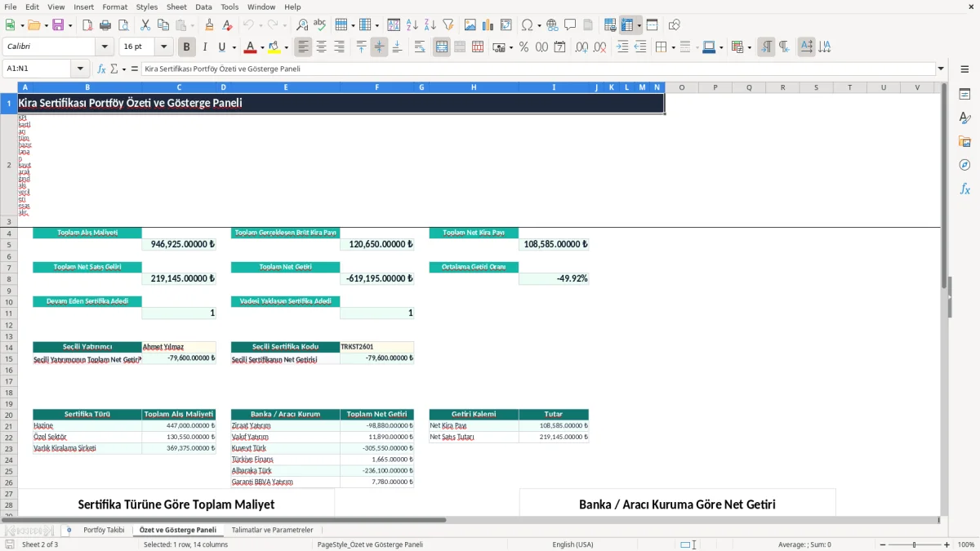Open the Sidebar Settings menu
The width and height of the screenshot is (980, 551).
pyautogui.click(x=964, y=71)
